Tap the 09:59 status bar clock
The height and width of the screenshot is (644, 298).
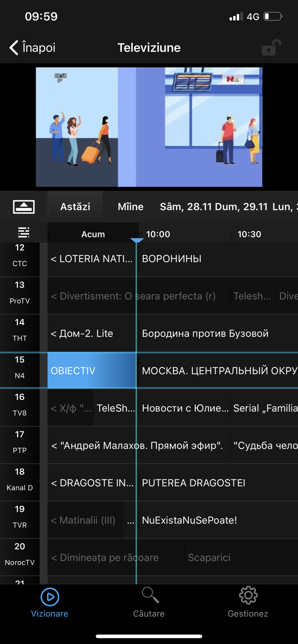(41, 17)
